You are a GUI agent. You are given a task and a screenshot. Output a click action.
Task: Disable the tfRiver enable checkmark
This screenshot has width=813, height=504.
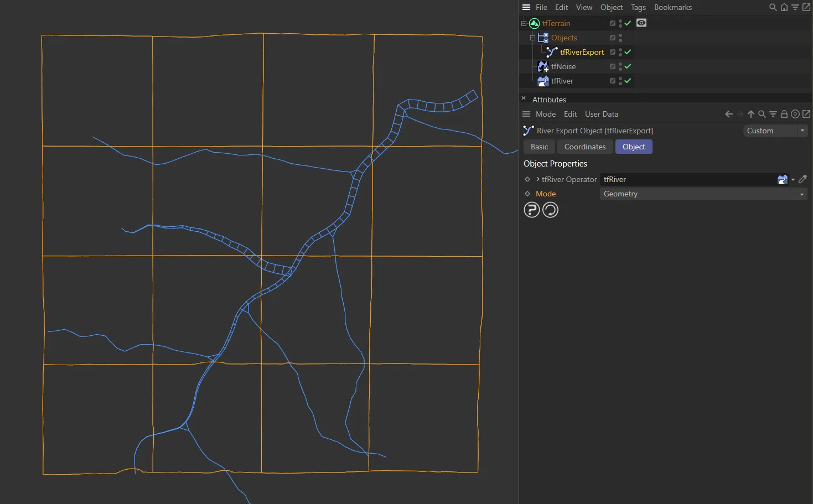point(628,81)
